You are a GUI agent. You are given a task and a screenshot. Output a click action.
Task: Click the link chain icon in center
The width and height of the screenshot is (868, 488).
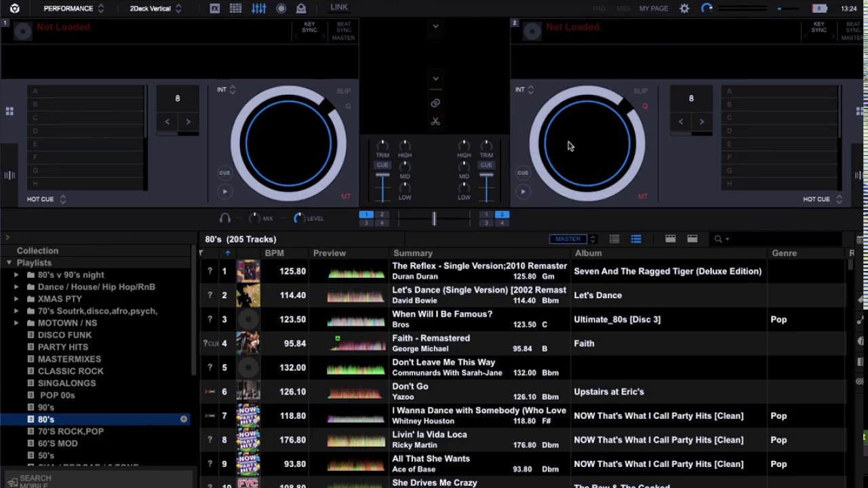(x=435, y=103)
